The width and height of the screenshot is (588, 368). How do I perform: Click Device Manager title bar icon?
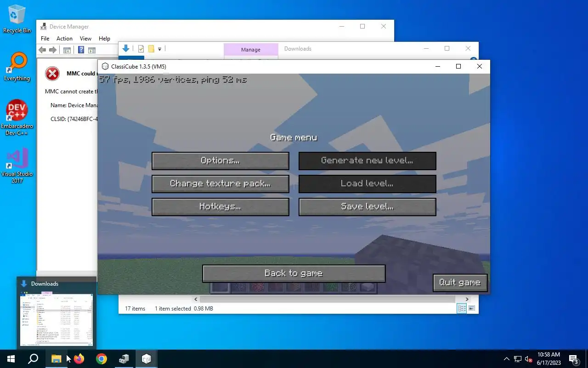pos(44,27)
